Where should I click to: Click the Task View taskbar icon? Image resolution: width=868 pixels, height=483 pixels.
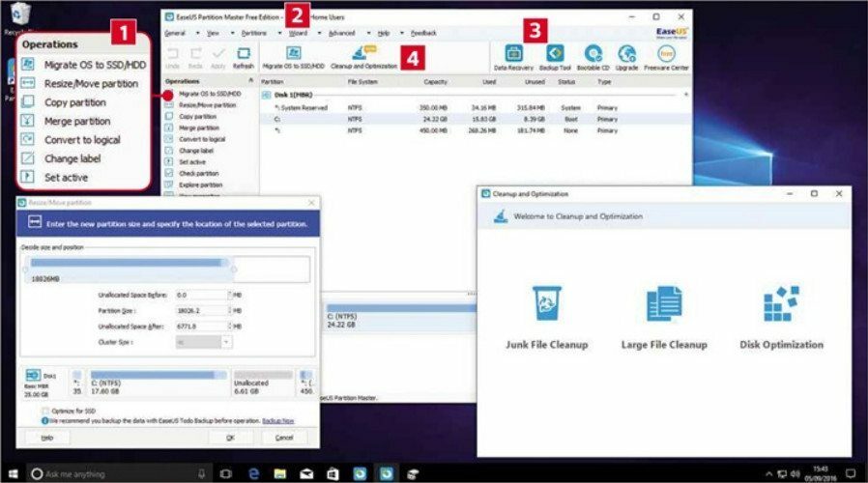226,473
